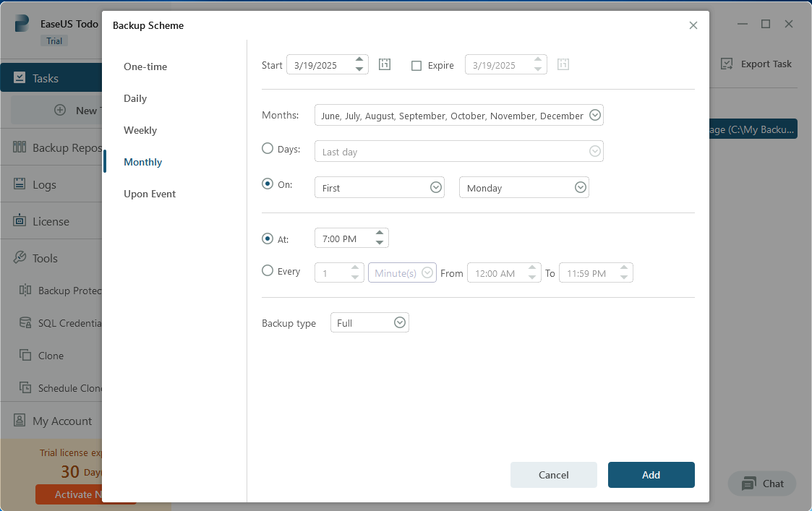Image resolution: width=812 pixels, height=511 pixels.
Task: Open the Backup type Full dropdown
Action: click(x=399, y=322)
